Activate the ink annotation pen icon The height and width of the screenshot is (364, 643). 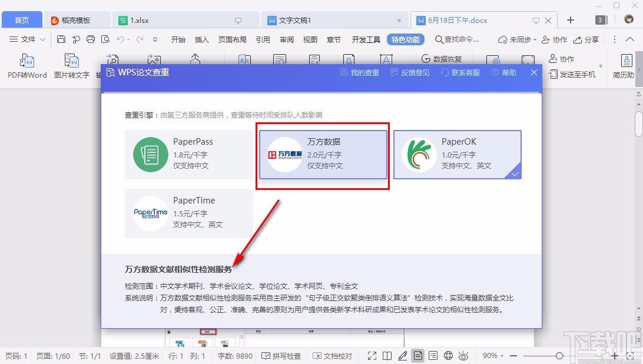(x=402, y=356)
